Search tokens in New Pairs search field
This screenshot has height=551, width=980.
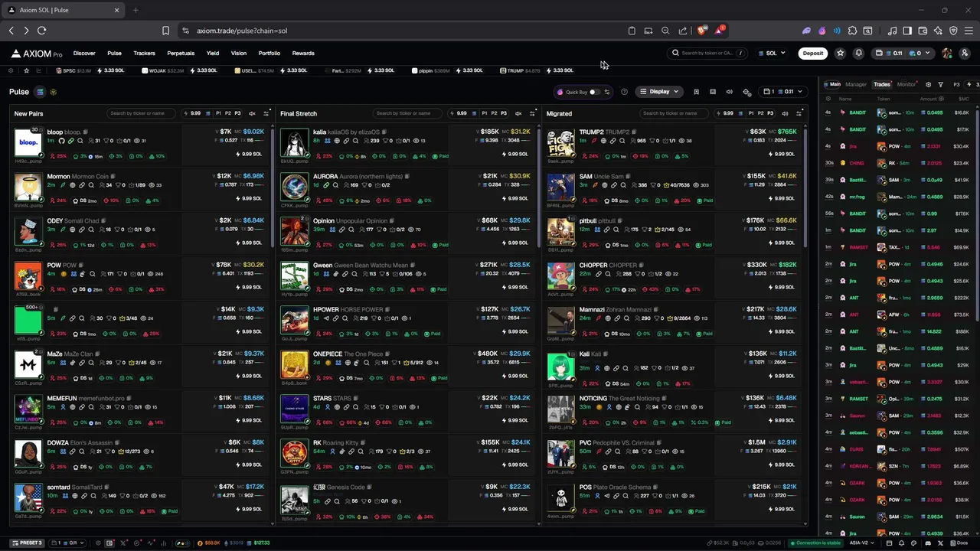pos(141,113)
